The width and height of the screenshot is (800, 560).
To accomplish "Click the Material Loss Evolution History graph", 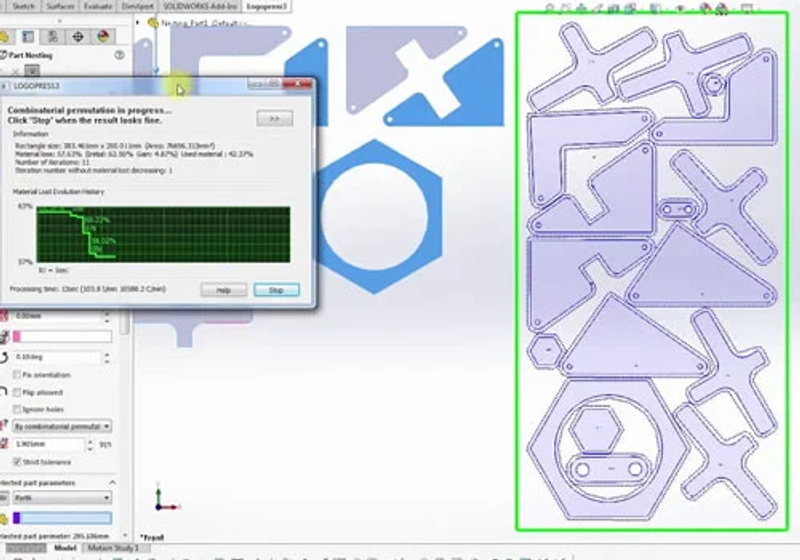I will (163, 234).
